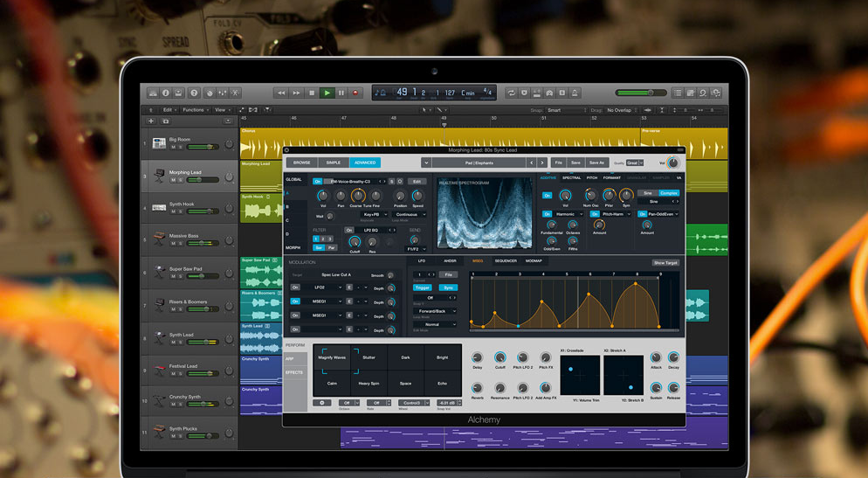Open the Snap Smart dropdown
This screenshot has width=868, height=478.
[x=567, y=110]
